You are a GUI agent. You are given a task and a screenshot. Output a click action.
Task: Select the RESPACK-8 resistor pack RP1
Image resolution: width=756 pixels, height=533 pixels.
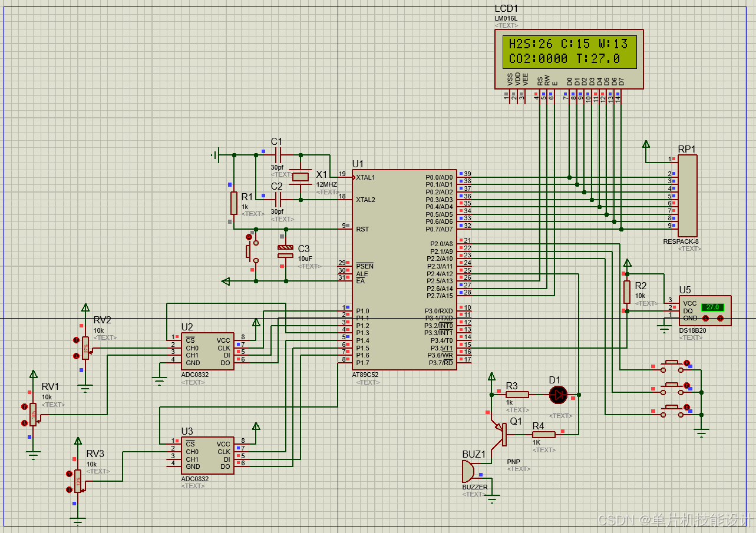688,196
